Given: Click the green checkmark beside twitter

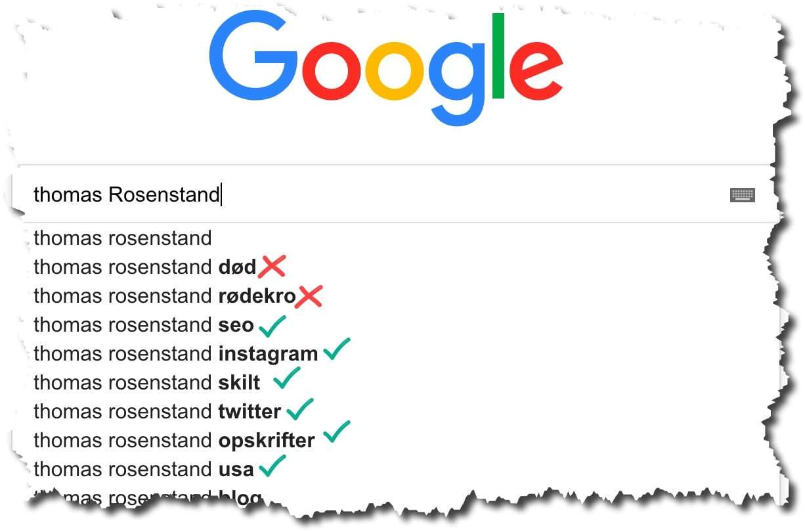Looking at the screenshot, I should [x=300, y=409].
